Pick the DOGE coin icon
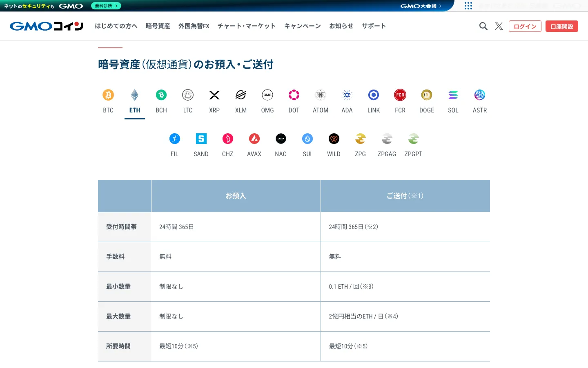 [x=427, y=95]
